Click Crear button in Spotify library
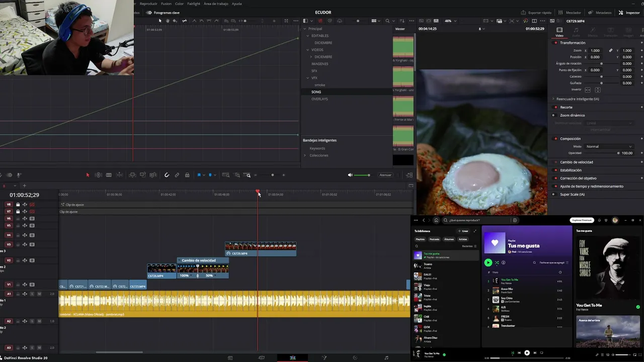The height and width of the screenshot is (362, 644). pyautogui.click(x=463, y=231)
